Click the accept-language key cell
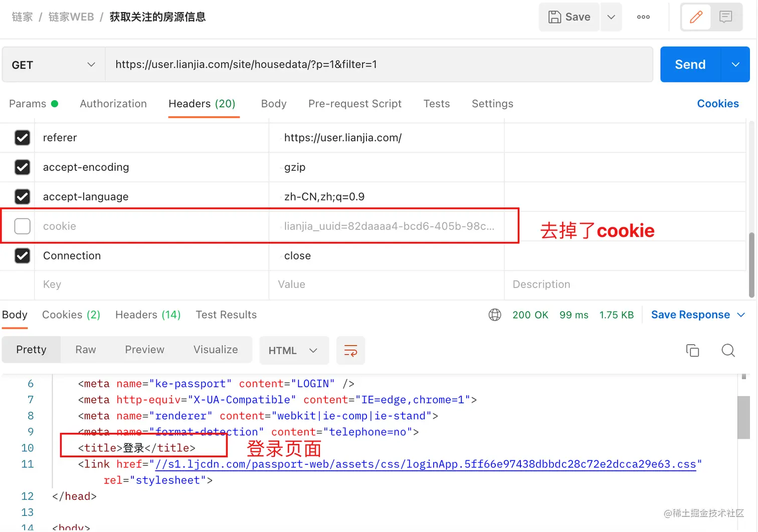 152,197
